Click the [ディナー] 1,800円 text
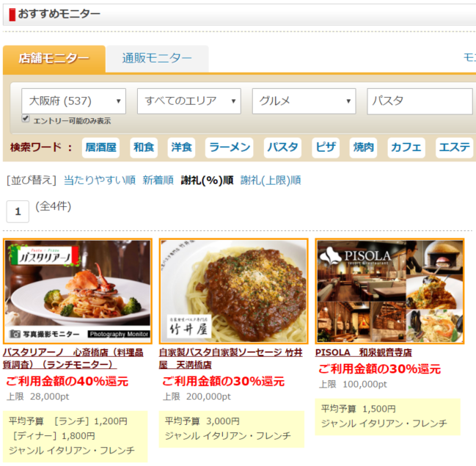The width and height of the screenshot is (476, 466). 54,436
